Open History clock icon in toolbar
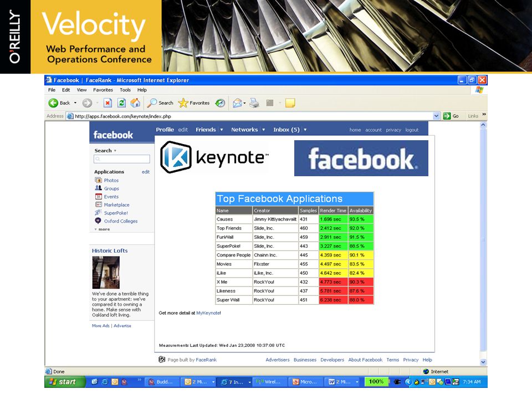The image size is (532, 399). click(220, 103)
